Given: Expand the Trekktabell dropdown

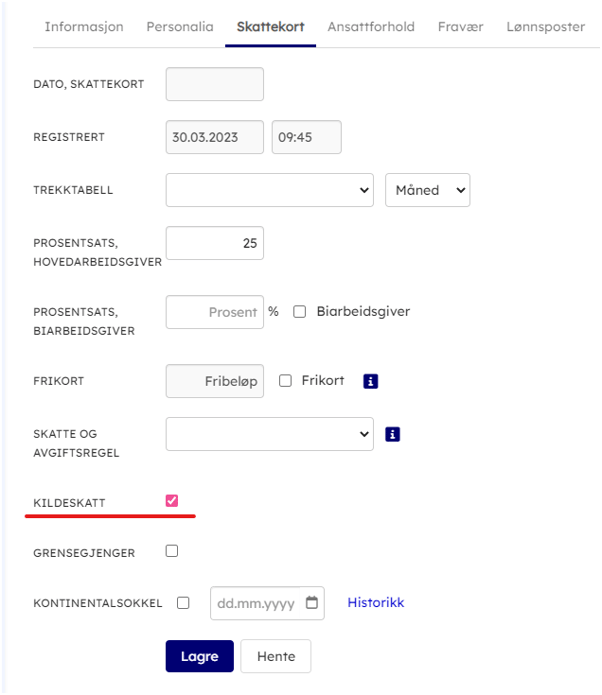Looking at the screenshot, I should pos(270,190).
